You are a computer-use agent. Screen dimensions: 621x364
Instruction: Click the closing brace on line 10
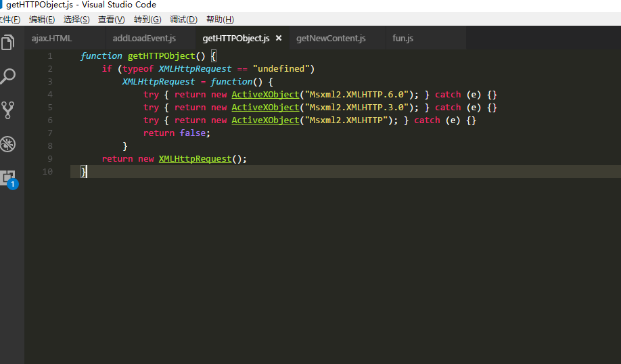(83, 171)
